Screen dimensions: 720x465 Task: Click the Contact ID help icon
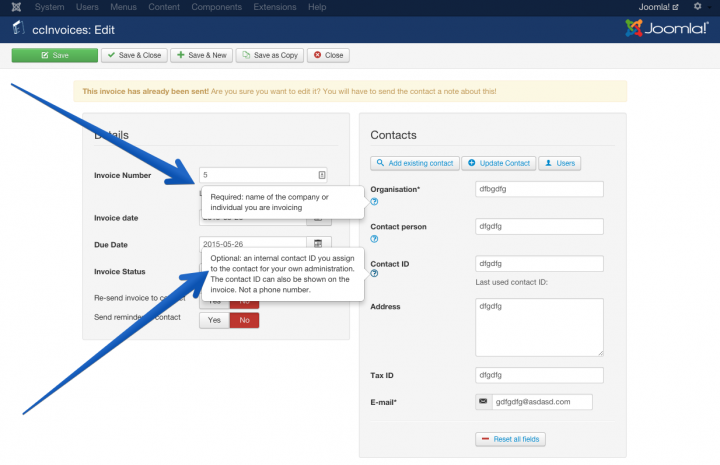(x=374, y=274)
